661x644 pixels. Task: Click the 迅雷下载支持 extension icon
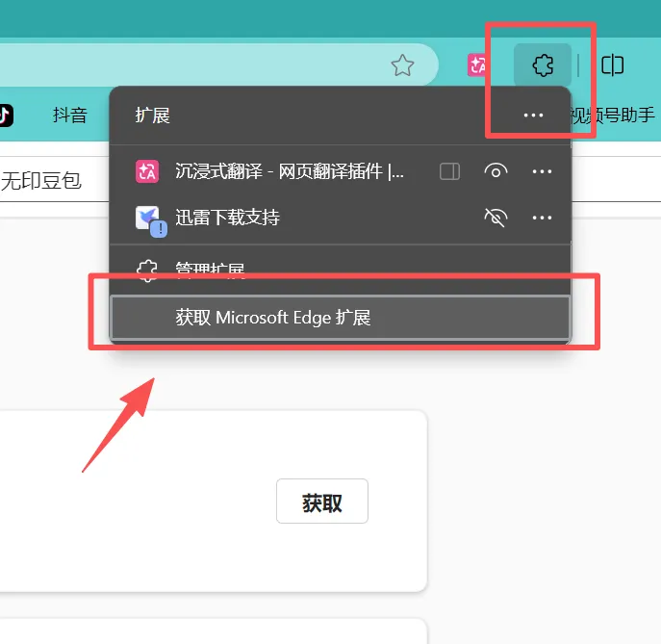(150, 220)
